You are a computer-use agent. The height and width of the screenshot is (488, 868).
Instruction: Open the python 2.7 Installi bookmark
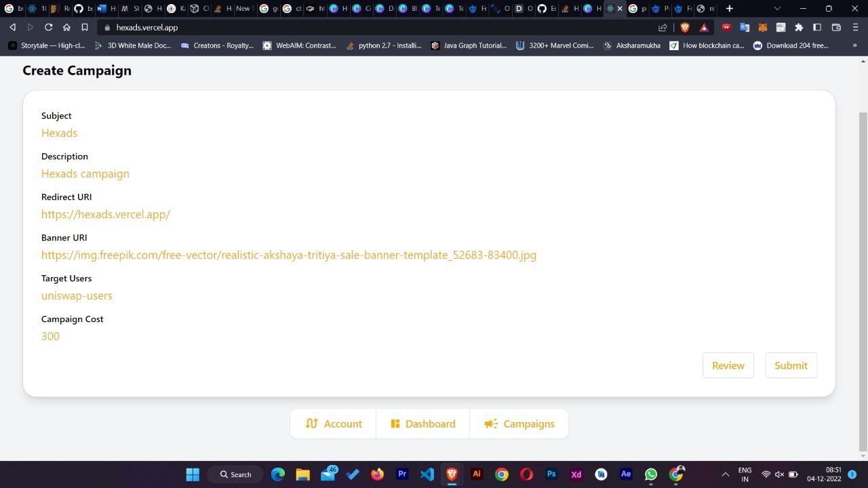(x=384, y=45)
